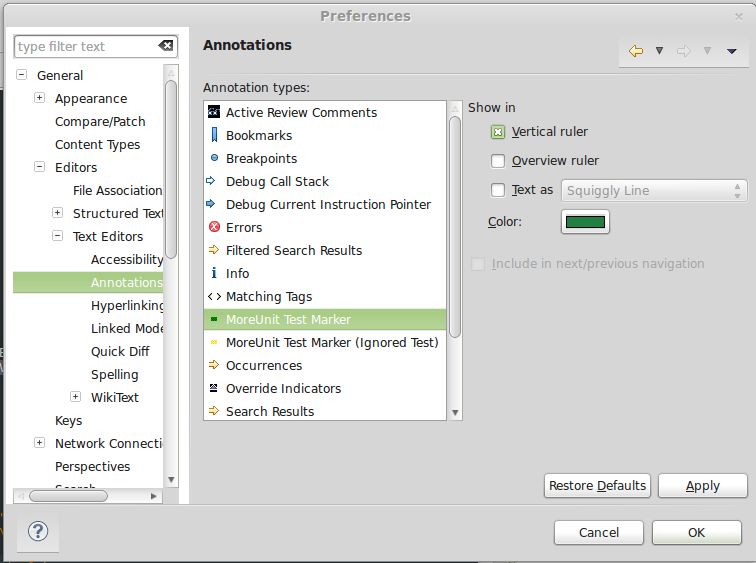This screenshot has height=563, width=756.
Task: Uncheck the Vertical ruler checkbox
Action: coord(498,132)
